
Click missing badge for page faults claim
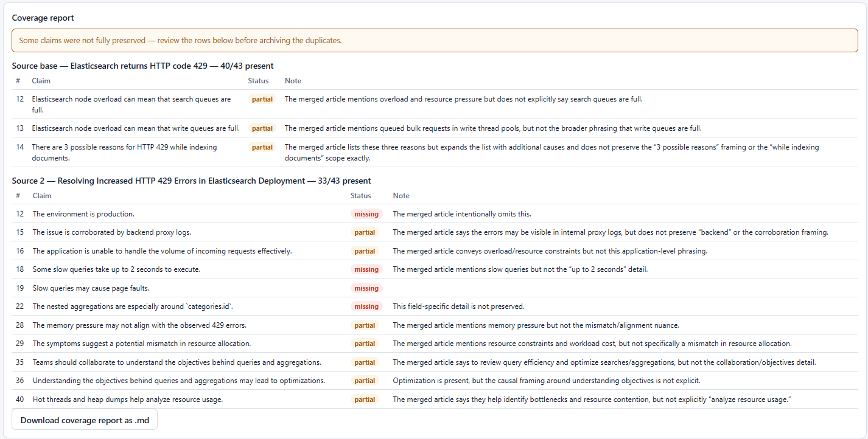tap(366, 288)
